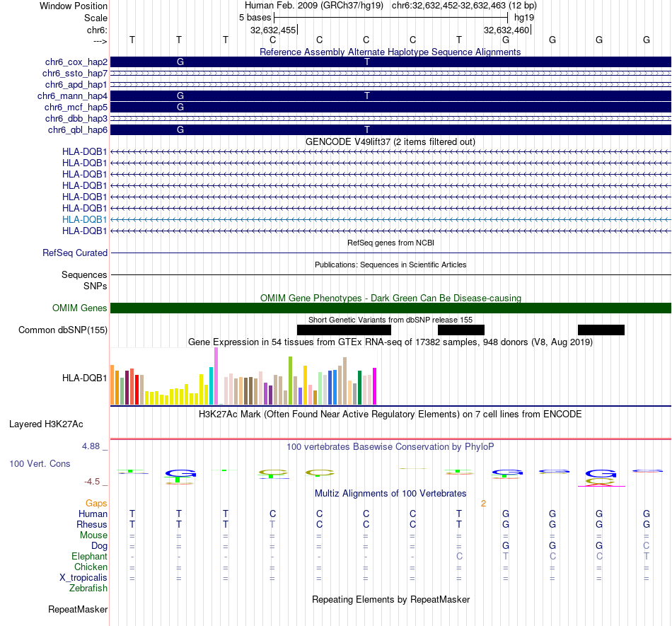Click the G mismatch in chr6_cox_hap2 alignment

pyautogui.click(x=180, y=62)
